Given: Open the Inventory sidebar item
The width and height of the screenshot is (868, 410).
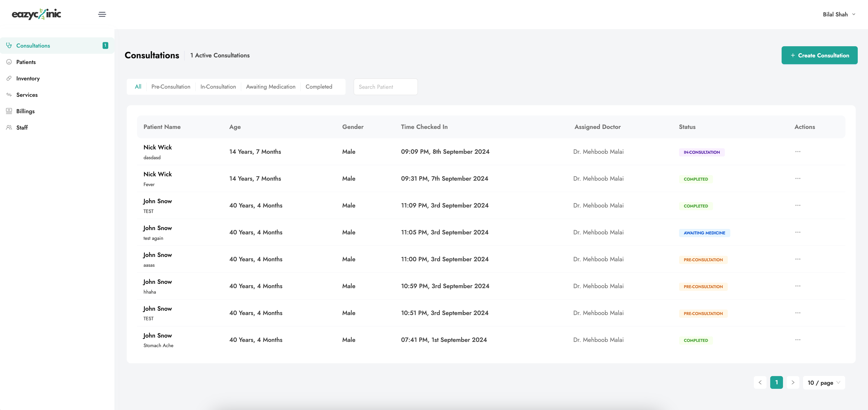Looking at the screenshot, I should 57,78.
